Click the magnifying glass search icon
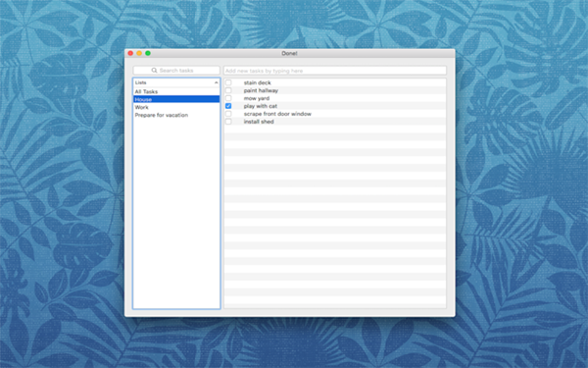Screen dimensions: 588x368 click(154, 71)
